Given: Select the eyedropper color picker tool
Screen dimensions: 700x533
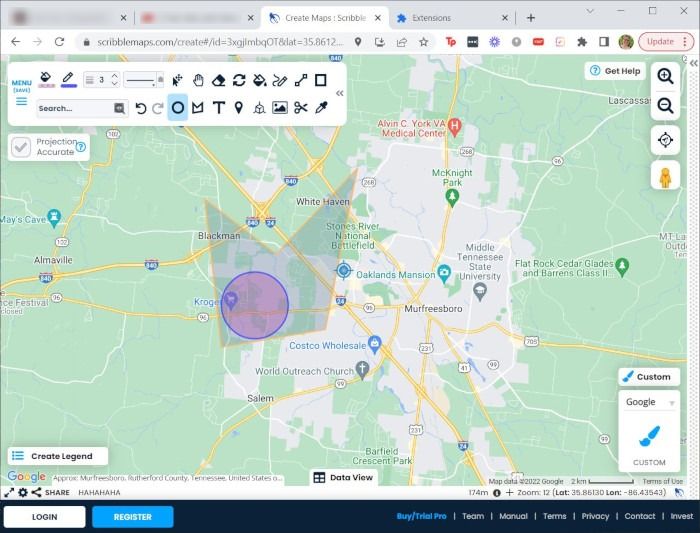Looking at the screenshot, I should pos(321,108).
